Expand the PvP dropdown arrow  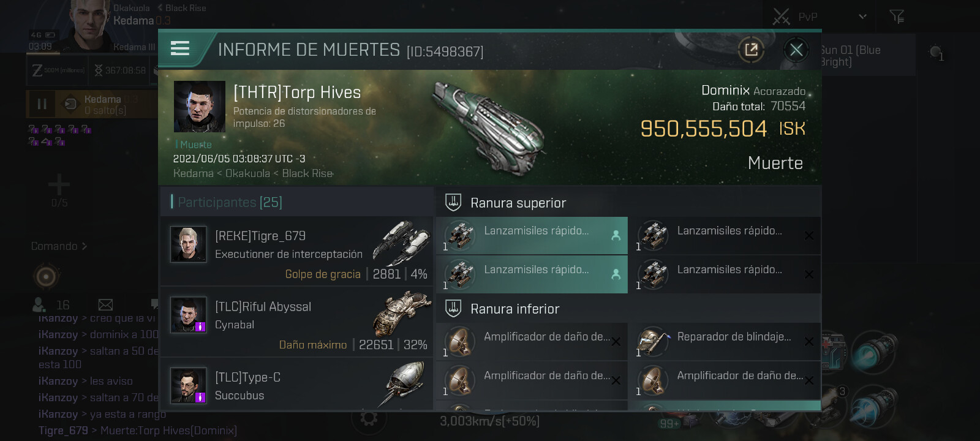(862, 17)
